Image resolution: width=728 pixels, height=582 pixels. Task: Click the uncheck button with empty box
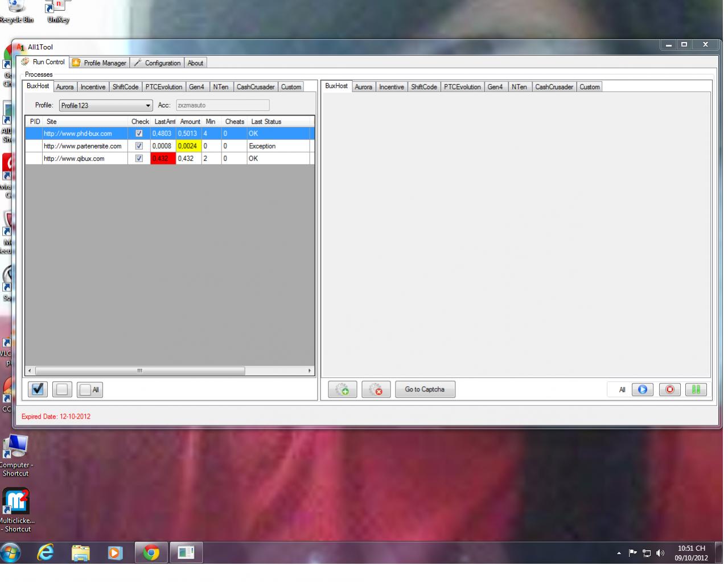pos(62,389)
